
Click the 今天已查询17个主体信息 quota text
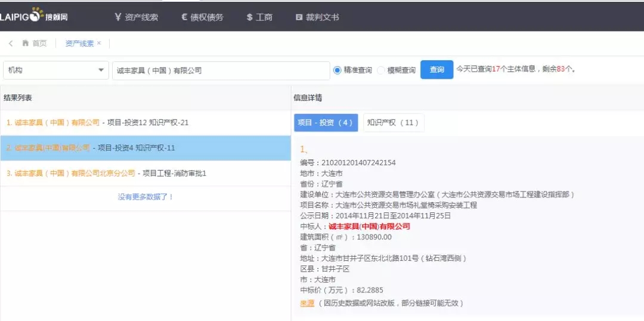point(516,69)
